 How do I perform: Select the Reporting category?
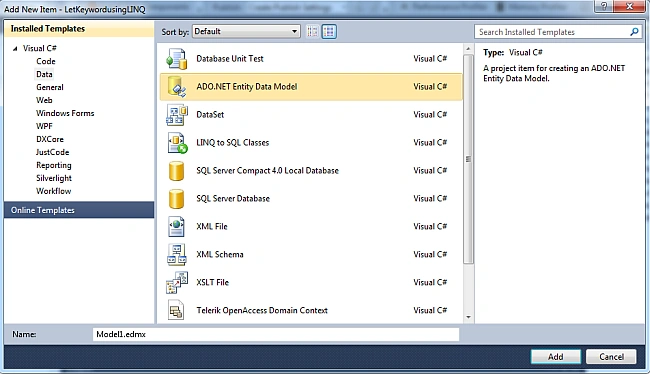tap(53, 165)
